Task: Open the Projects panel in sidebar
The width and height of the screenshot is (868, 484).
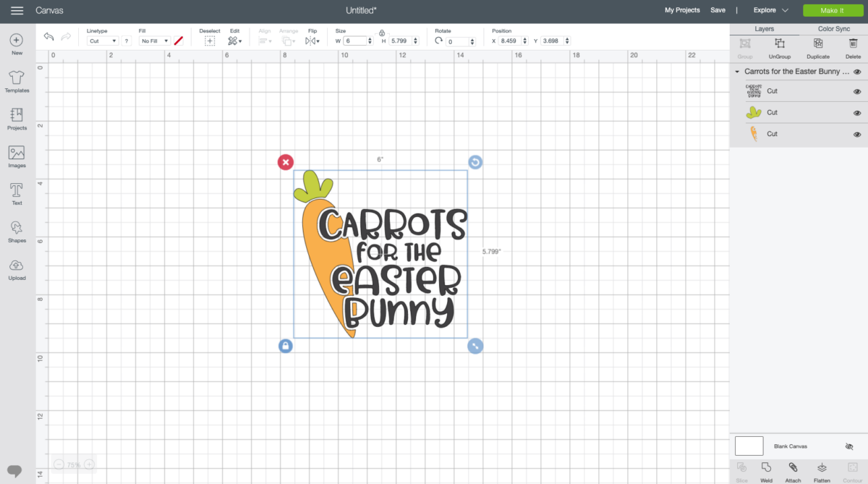Action: click(x=17, y=119)
